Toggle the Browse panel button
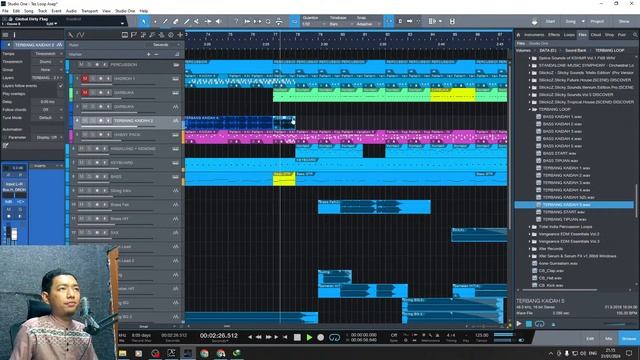 629,339
